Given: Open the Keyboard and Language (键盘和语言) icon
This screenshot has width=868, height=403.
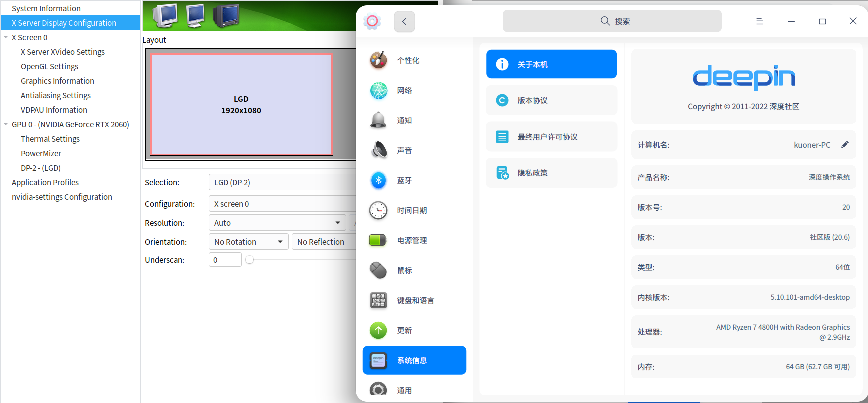Looking at the screenshot, I should [x=378, y=300].
